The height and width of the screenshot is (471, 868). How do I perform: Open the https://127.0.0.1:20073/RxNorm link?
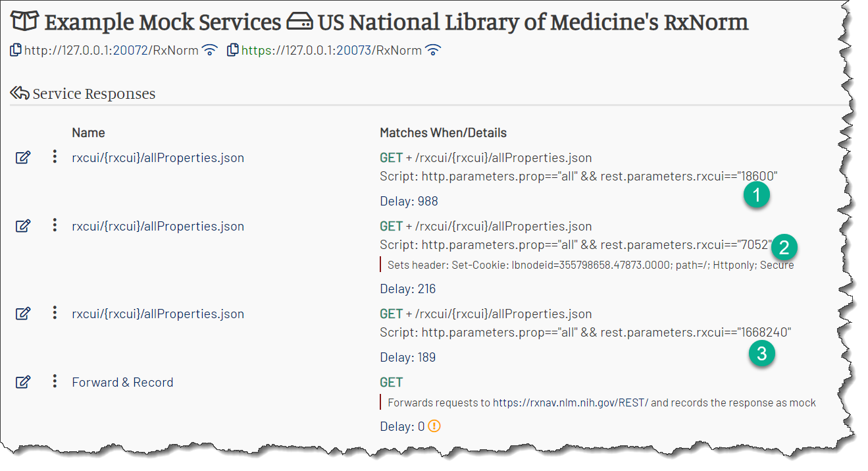click(x=332, y=51)
